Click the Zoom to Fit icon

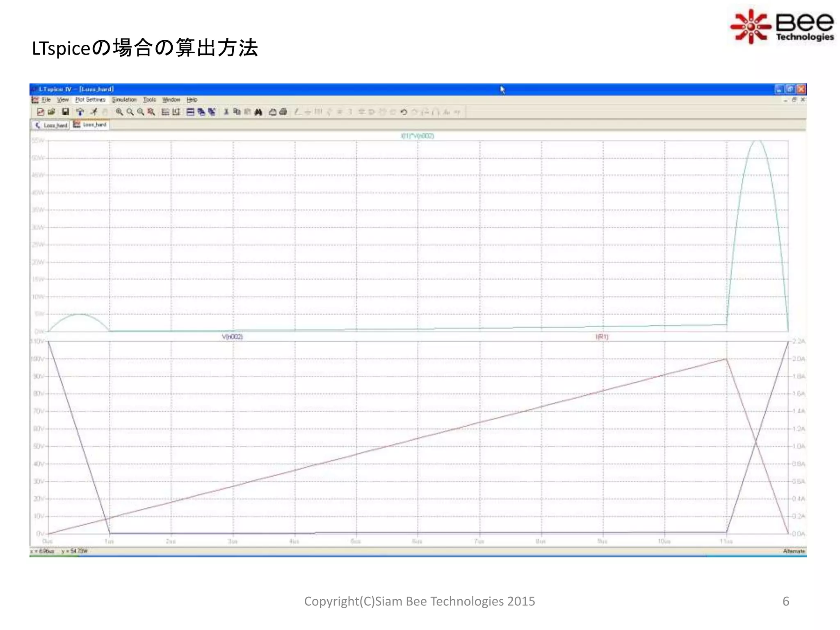[x=151, y=112]
